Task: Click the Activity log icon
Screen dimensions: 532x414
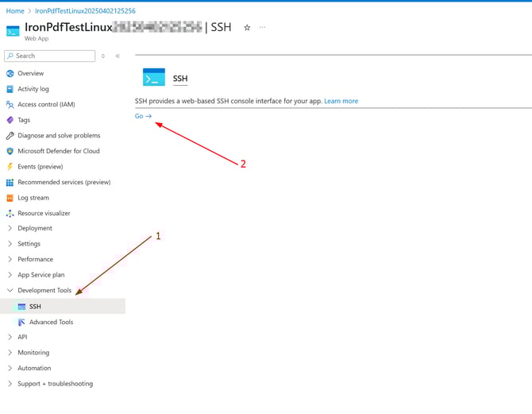Action: coord(10,89)
